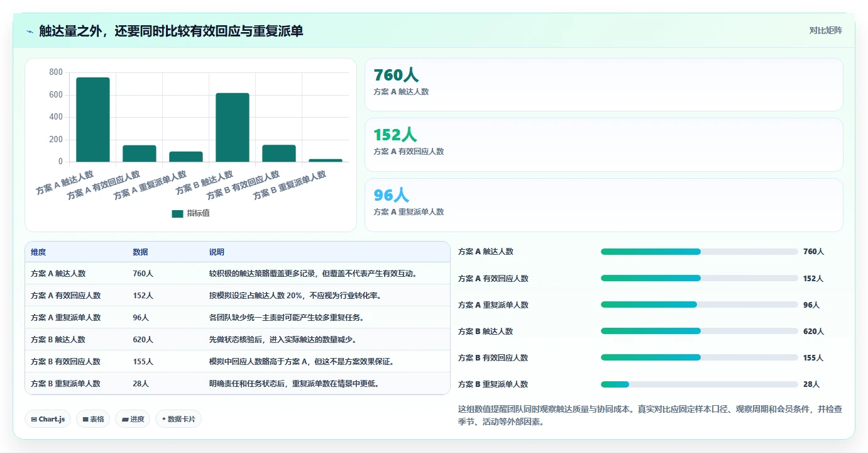
Task: Click the 800 y-axis label on the chart
Action: pyautogui.click(x=56, y=72)
